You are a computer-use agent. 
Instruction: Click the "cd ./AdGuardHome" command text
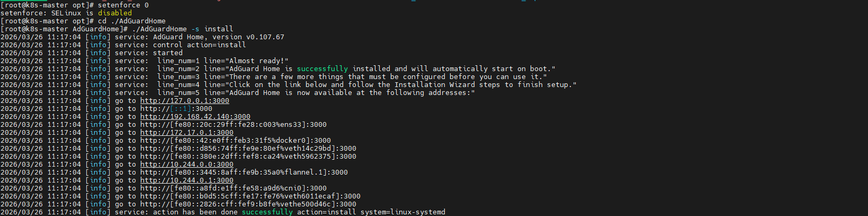(x=131, y=21)
